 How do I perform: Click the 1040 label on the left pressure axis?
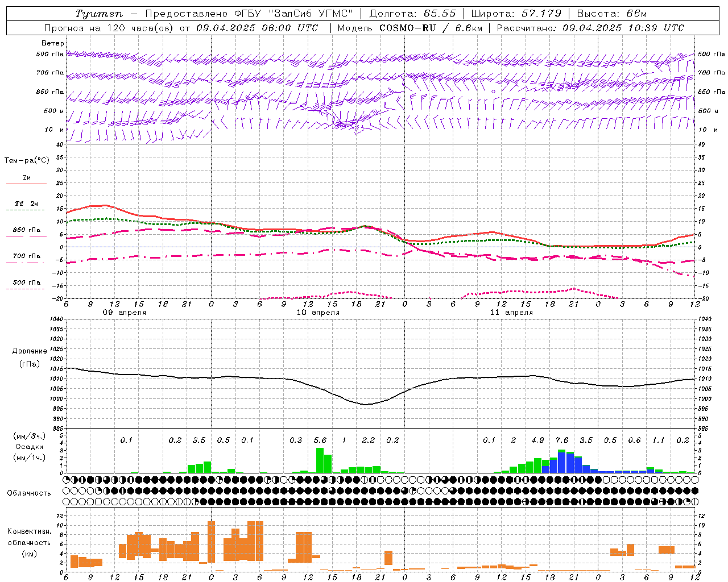coord(56,319)
